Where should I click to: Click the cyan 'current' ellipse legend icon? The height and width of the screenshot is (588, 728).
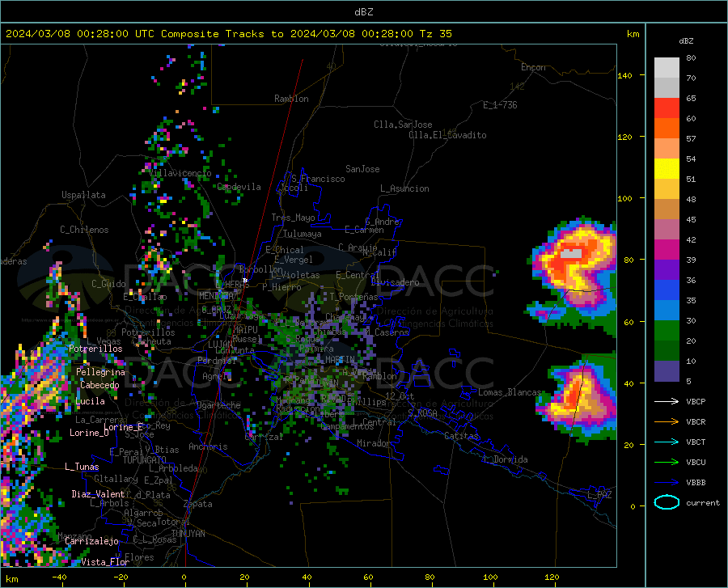coord(667,502)
